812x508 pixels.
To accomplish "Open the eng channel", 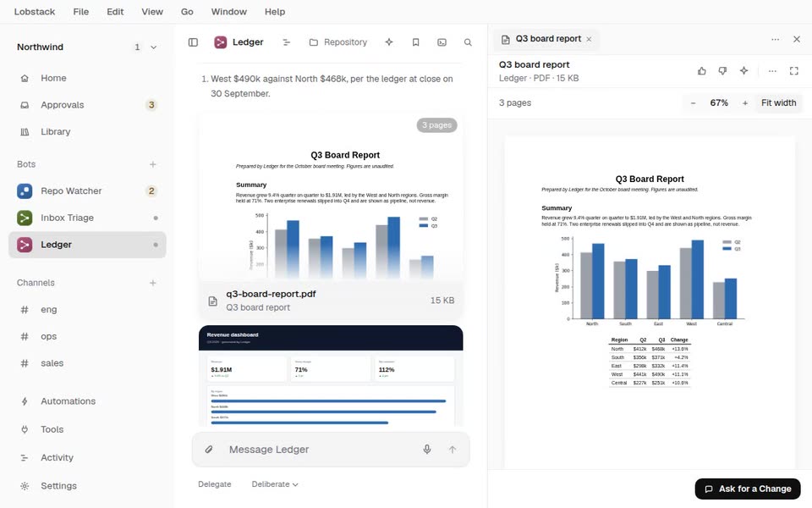I will coord(87,310).
